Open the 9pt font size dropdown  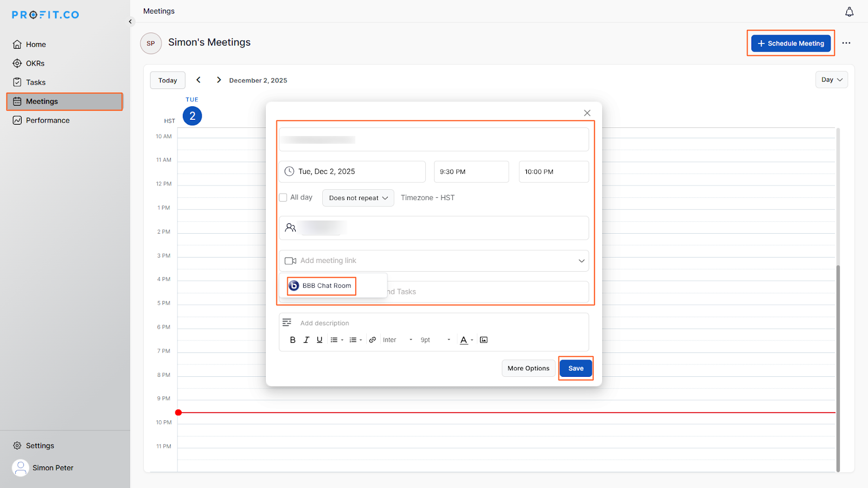click(436, 340)
